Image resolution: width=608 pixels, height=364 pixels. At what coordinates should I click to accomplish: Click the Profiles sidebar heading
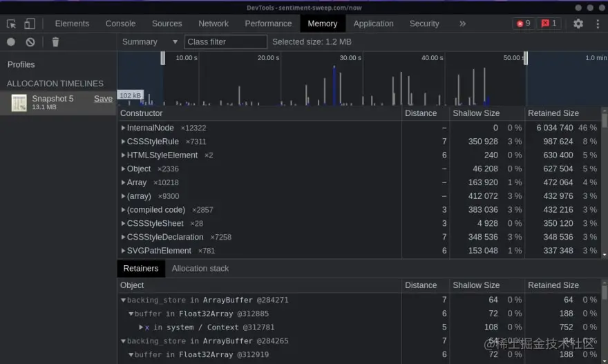(21, 65)
